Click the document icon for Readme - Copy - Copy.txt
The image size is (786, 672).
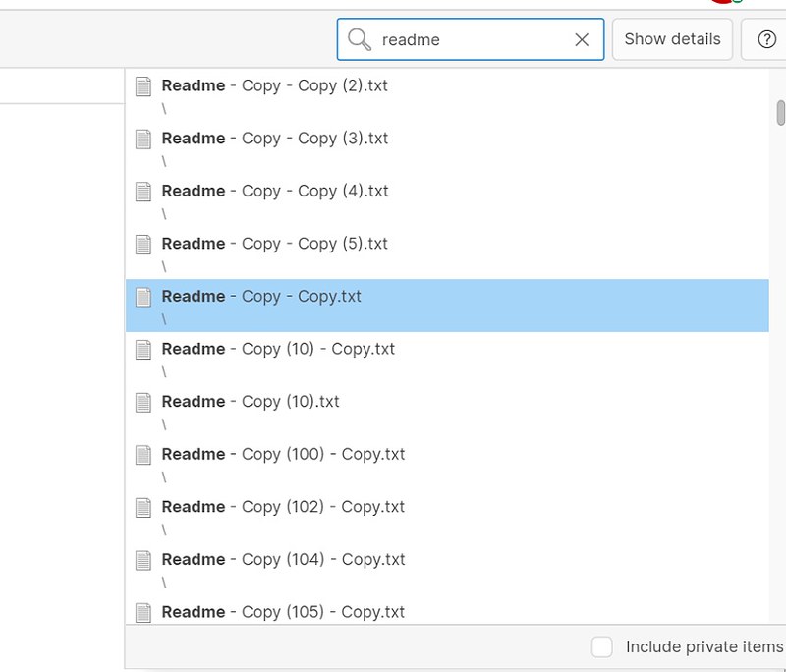[x=141, y=296]
